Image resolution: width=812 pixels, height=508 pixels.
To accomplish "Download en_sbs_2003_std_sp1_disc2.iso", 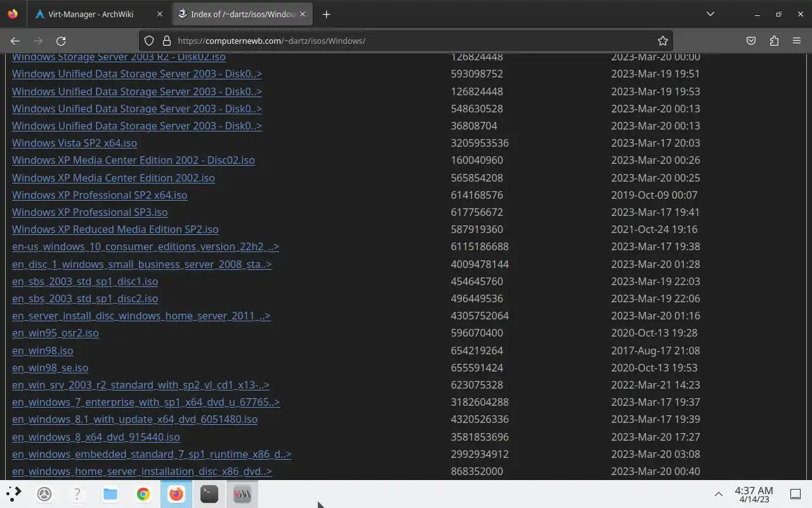I will pyautogui.click(x=85, y=298).
